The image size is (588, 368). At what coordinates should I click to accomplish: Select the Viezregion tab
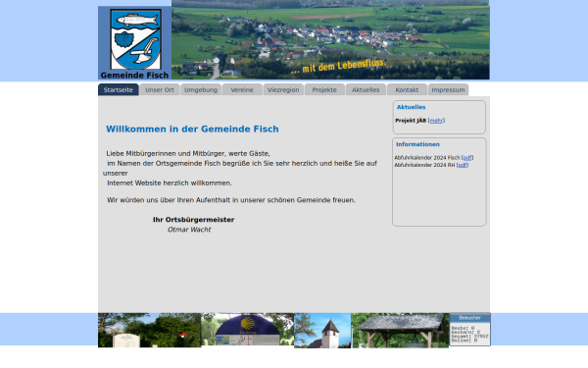click(283, 89)
